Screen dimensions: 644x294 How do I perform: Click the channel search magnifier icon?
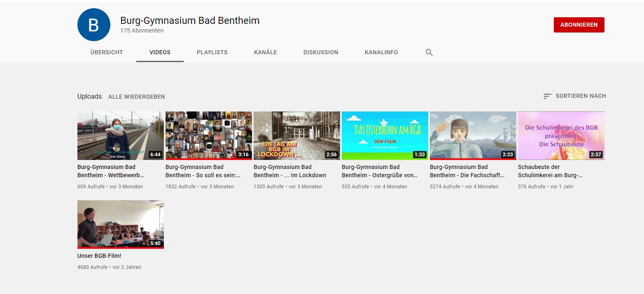pos(429,53)
